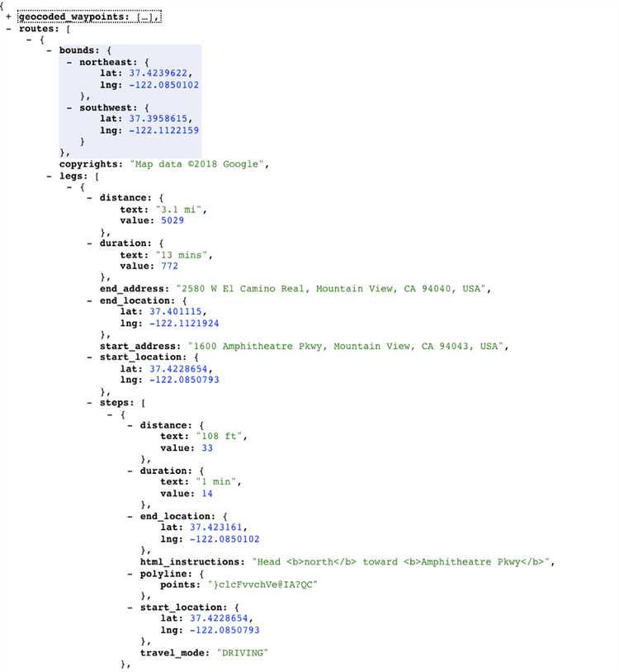Image resolution: width=619 pixels, height=672 pixels.
Task: Select the "3.1 mi" distance text
Action: [178, 210]
